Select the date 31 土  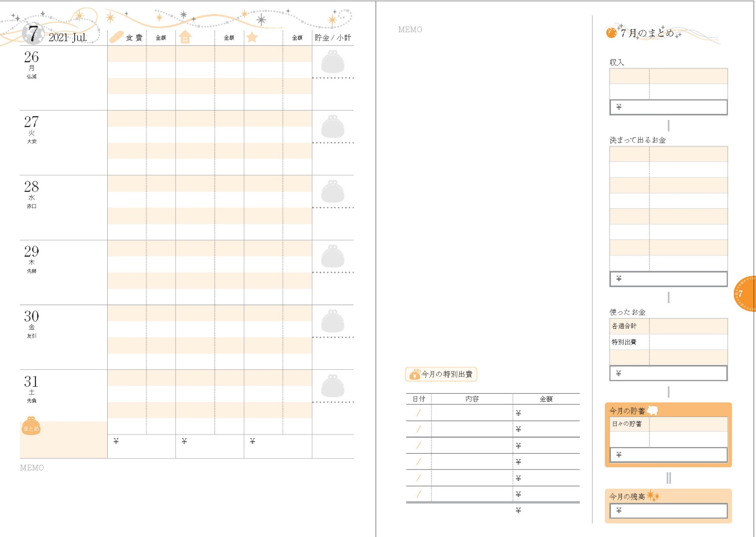point(31,384)
